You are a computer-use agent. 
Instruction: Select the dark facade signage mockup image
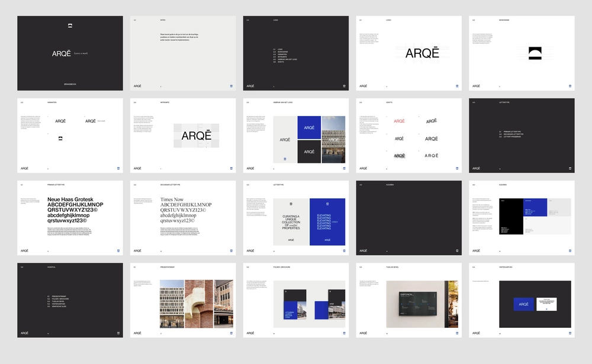click(x=414, y=304)
